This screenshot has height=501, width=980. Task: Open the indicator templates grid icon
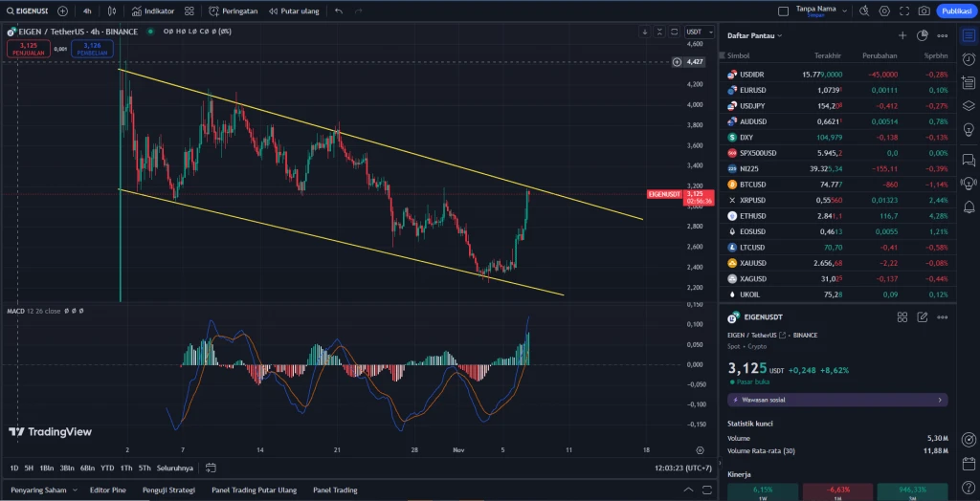coord(189,11)
